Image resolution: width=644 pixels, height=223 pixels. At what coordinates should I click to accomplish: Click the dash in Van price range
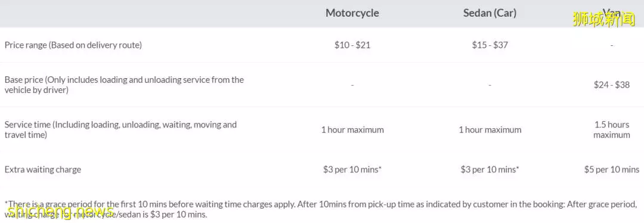tap(612, 45)
